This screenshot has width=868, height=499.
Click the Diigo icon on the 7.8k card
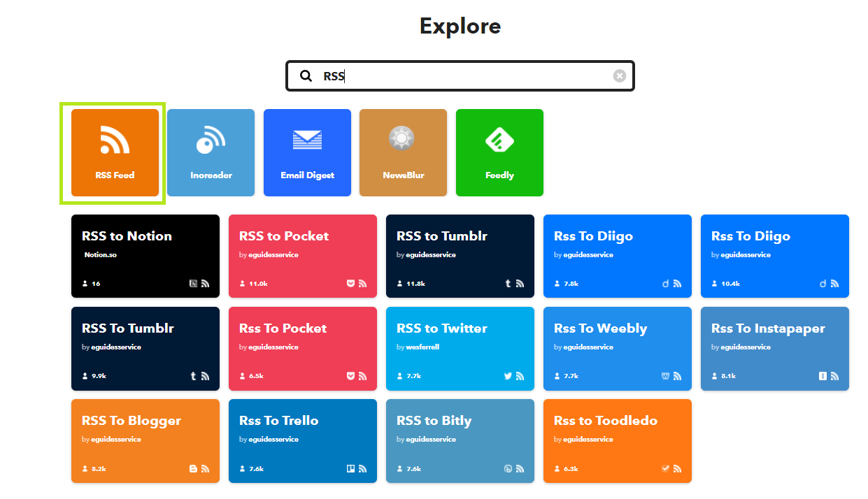[666, 284]
